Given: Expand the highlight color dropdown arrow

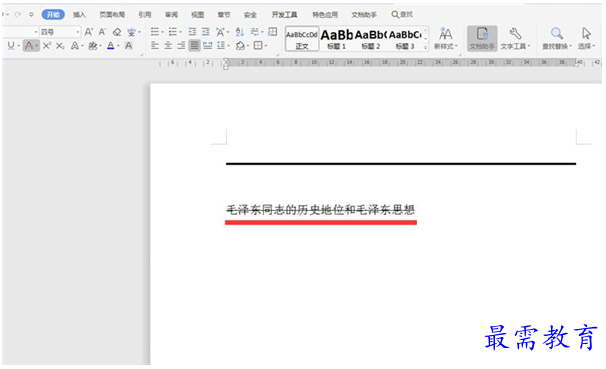Looking at the screenshot, I should point(100,46).
